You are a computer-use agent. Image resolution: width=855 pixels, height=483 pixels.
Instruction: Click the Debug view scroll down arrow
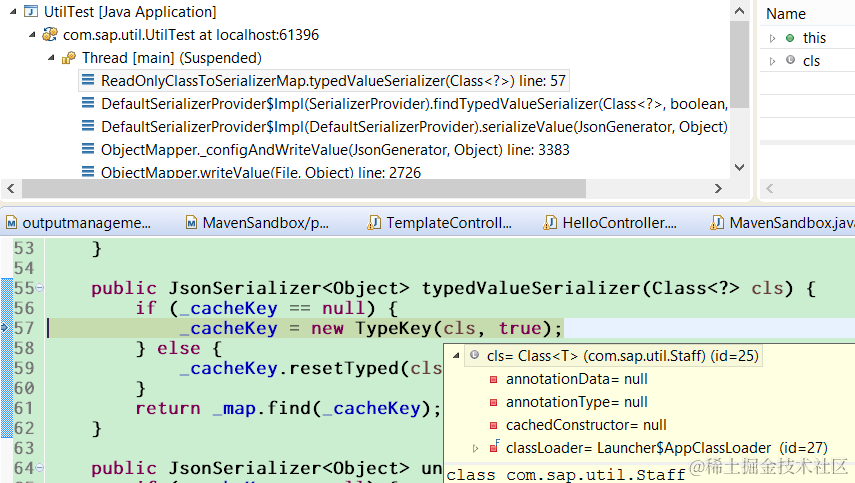point(739,167)
